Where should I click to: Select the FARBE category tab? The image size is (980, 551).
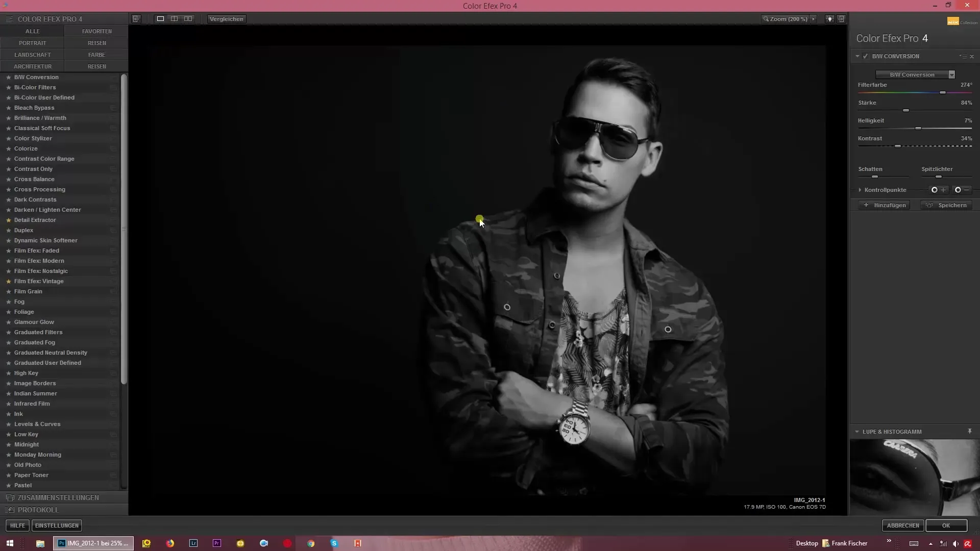(96, 55)
